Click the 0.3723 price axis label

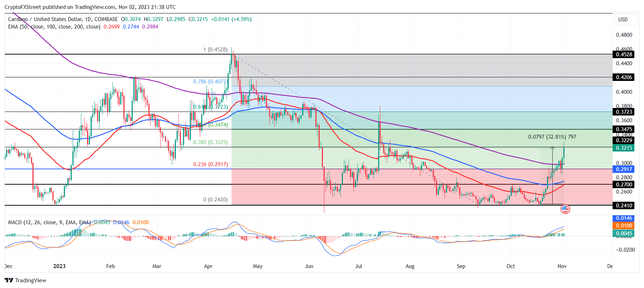(x=623, y=112)
